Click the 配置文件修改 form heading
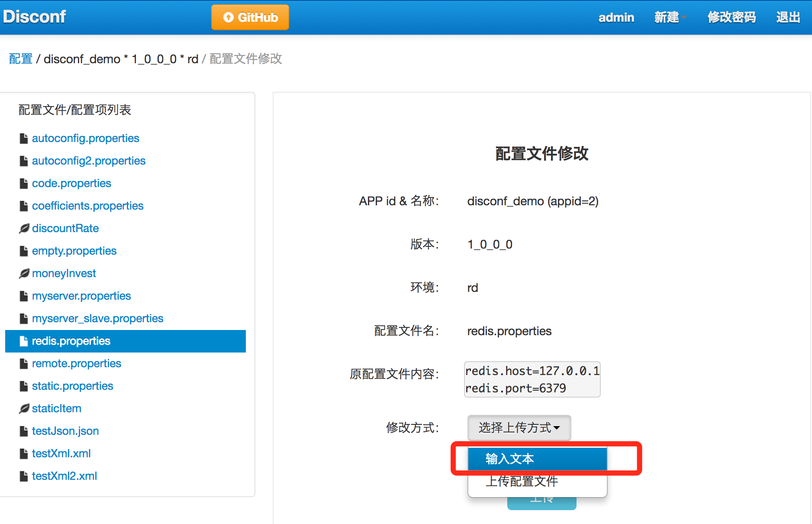This screenshot has width=812, height=524. pos(542,154)
